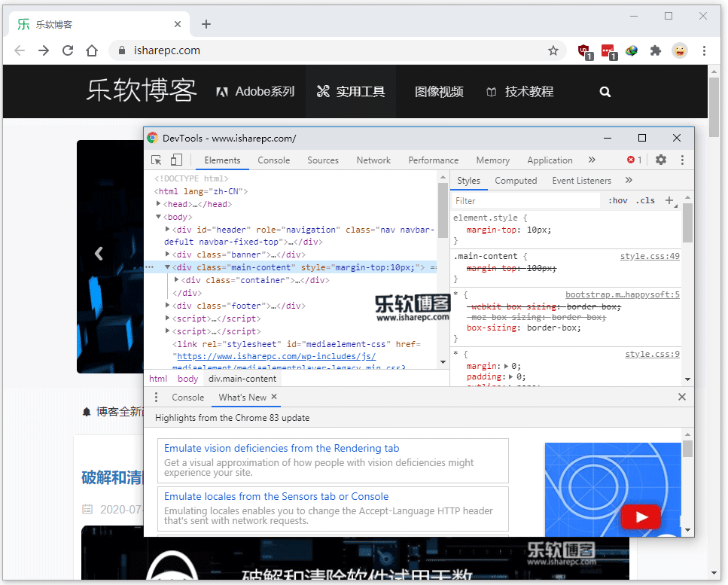Open the Chrome extensions puzzle icon
This screenshot has width=728, height=585.
(656, 50)
